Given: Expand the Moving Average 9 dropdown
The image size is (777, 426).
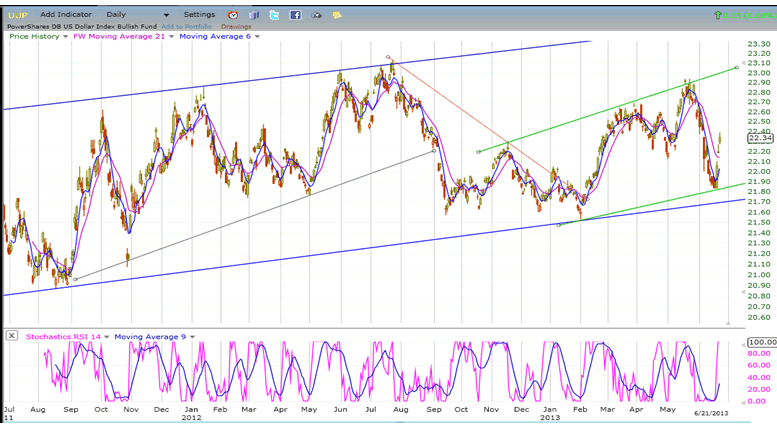Looking at the screenshot, I should (x=192, y=337).
